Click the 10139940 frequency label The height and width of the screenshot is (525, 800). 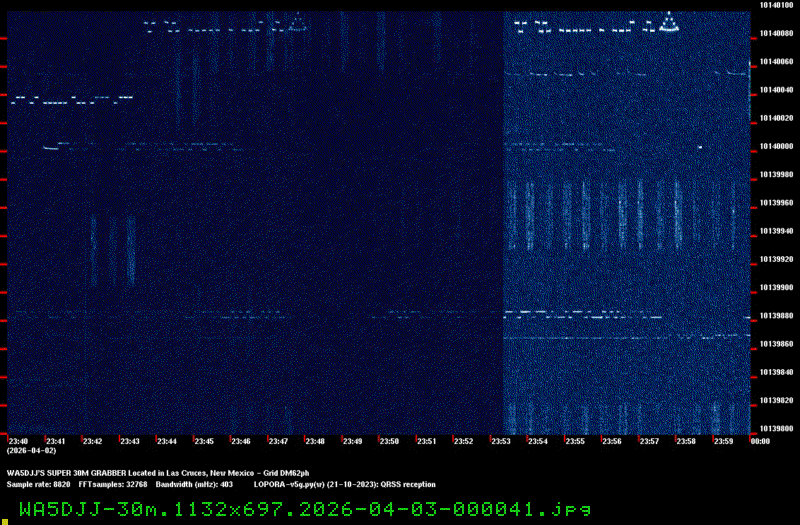[x=776, y=231]
